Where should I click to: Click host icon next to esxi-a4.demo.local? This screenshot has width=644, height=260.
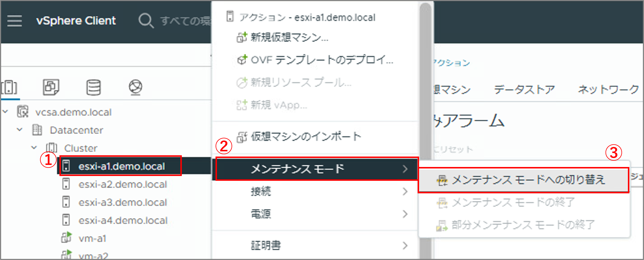click(66, 220)
